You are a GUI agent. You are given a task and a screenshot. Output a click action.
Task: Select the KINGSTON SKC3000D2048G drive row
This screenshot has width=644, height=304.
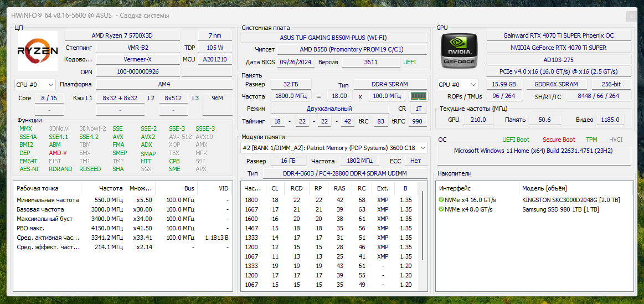point(534,200)
